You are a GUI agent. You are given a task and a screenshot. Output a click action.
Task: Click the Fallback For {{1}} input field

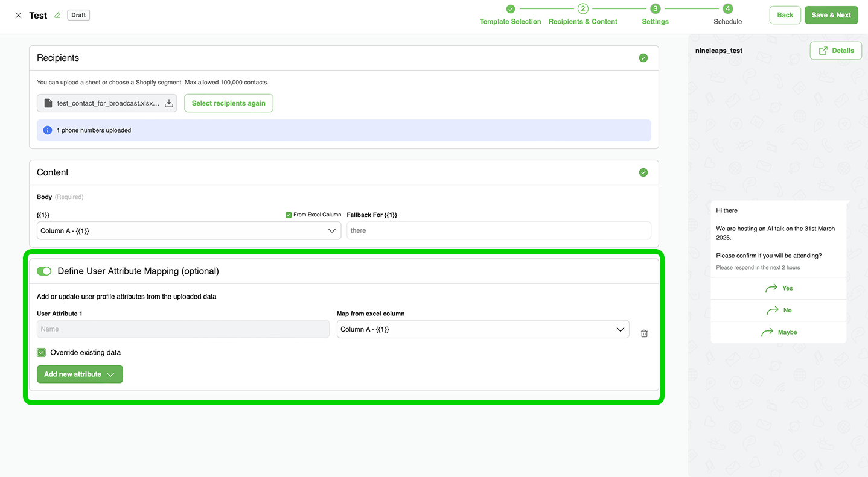[x=498, y=231]
